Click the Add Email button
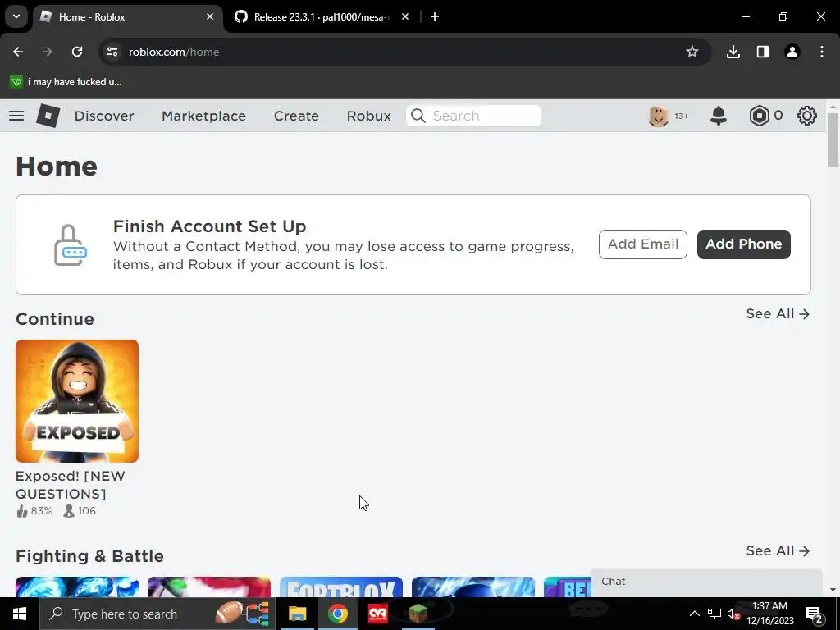 (643, 244)
